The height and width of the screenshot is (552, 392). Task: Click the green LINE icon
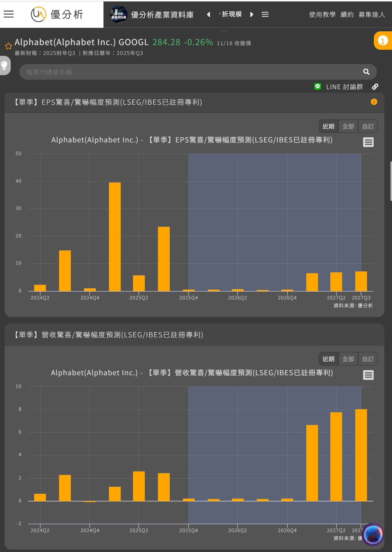click(318, 86)
